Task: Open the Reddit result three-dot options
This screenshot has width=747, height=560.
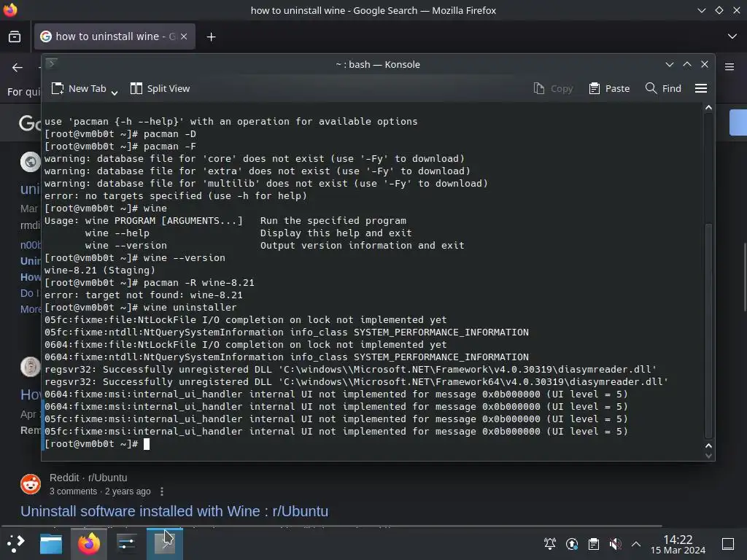Action: click(162, 491)
